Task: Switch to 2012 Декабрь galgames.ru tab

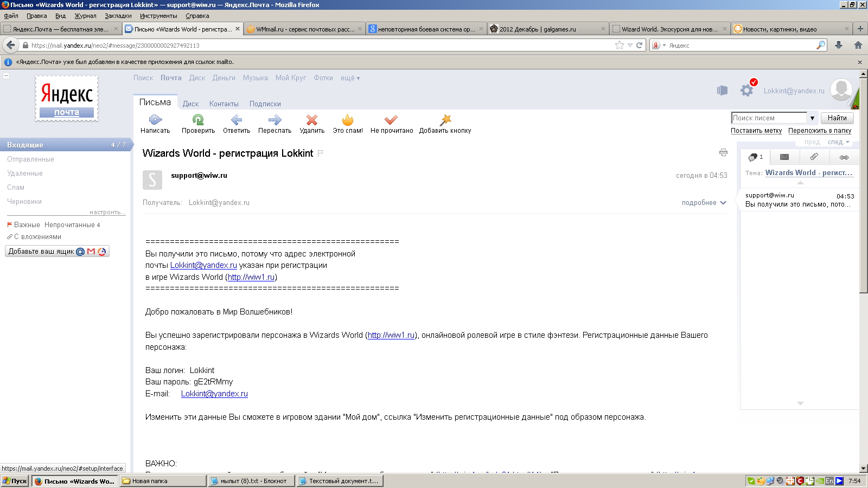Action: click(x=547, y=29)
